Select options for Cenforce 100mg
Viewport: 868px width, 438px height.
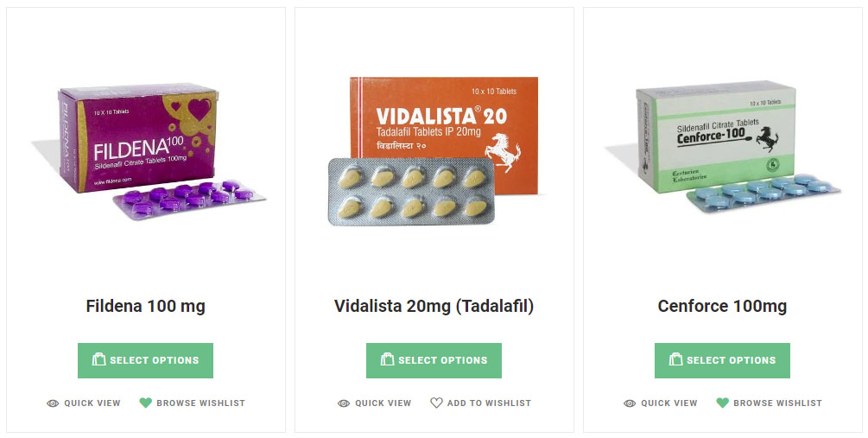click(x=722, y=360)
